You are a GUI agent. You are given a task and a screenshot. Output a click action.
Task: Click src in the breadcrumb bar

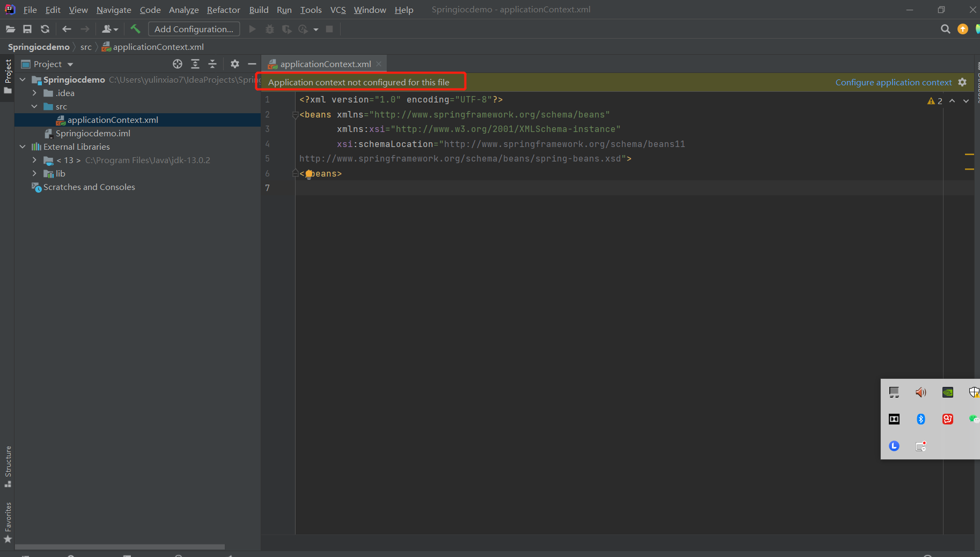pos(86,47)
